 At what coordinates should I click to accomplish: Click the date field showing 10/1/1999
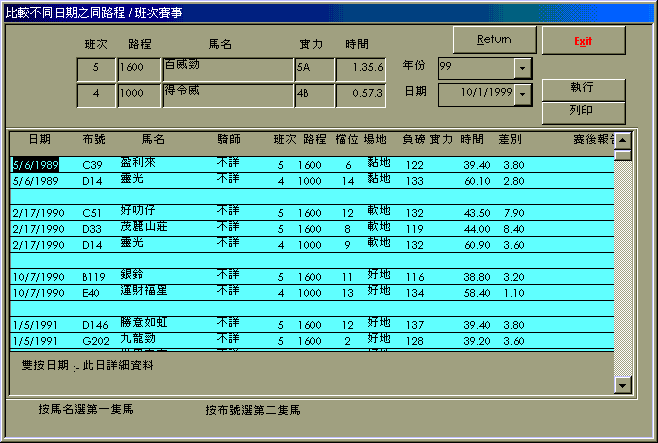(476, 94)
